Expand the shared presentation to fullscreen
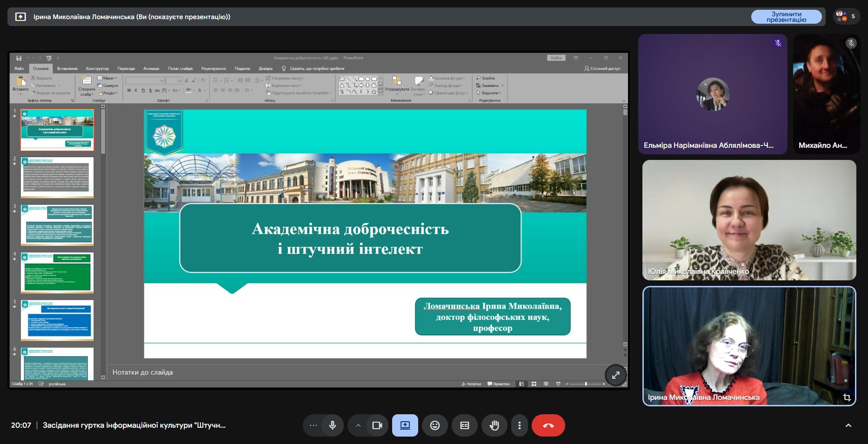 tap(615, 375)
